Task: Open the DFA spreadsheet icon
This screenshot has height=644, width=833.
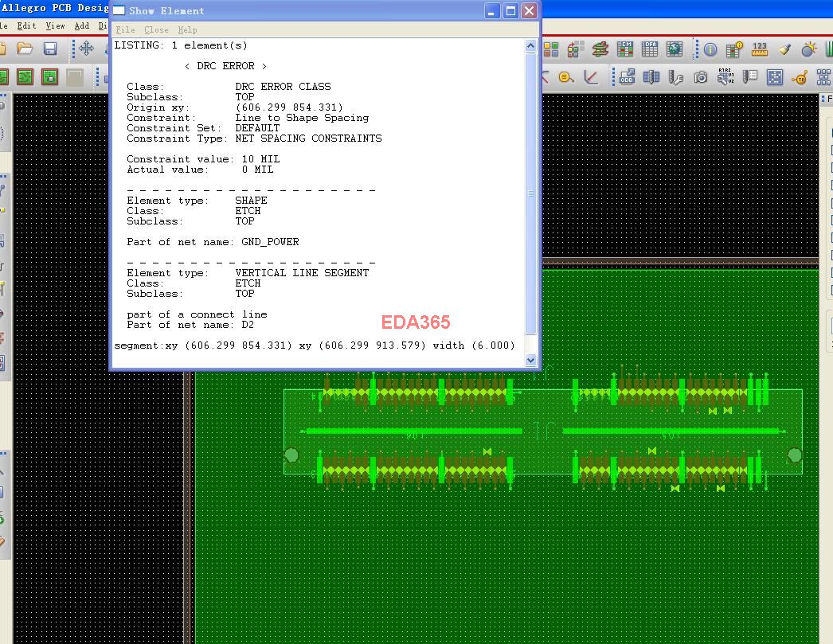Action: point(650,49)
